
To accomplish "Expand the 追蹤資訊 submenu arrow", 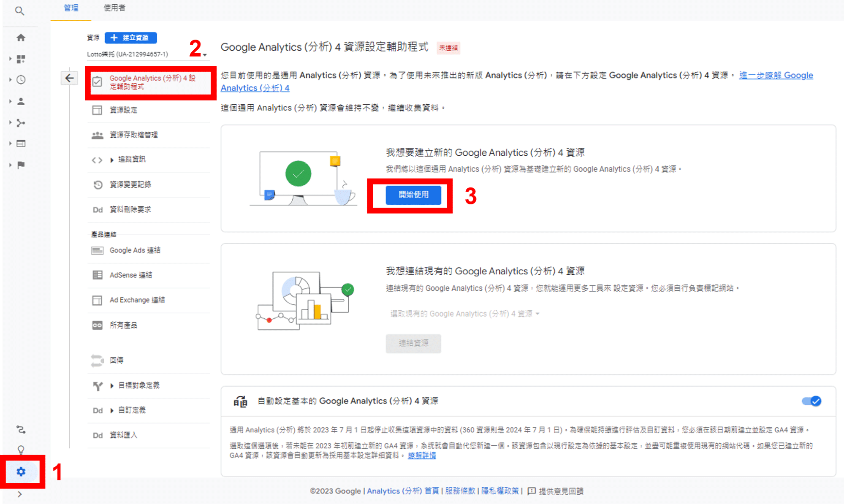I will point(112,160).
